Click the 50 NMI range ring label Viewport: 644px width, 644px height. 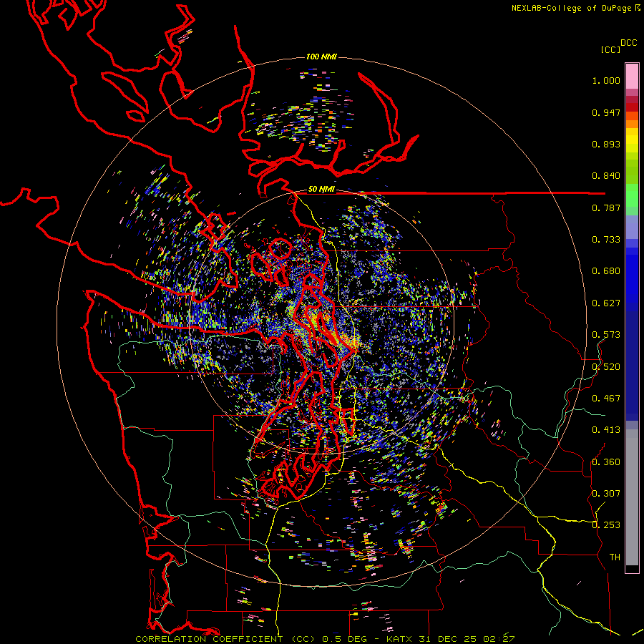(x=321, y=190)
